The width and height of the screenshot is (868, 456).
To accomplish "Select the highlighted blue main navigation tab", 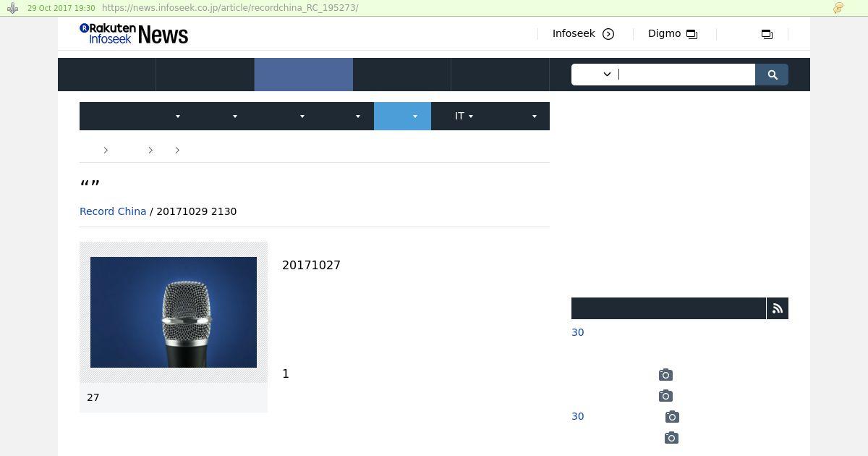I will coord(304,75).
